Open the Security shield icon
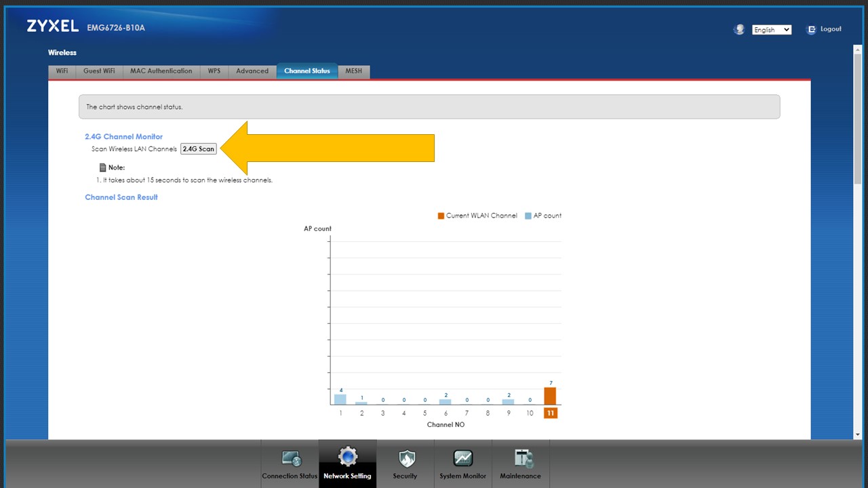The width and height of the screenshot is (868, 488). click(x=406, y=459)
